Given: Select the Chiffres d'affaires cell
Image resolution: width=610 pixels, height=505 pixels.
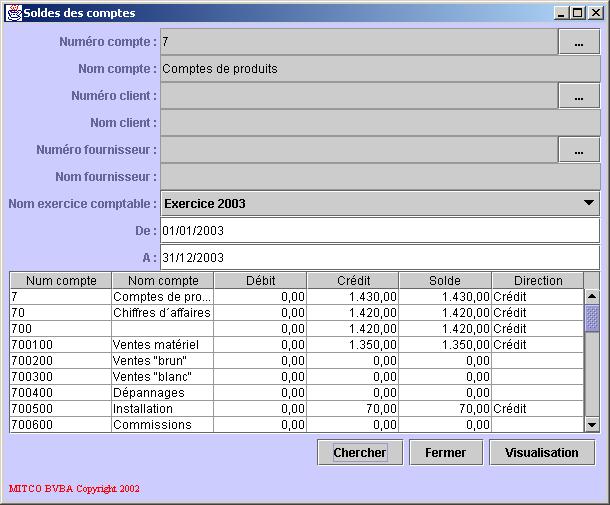Looking at the screenshot, I should tap(163, 313).
